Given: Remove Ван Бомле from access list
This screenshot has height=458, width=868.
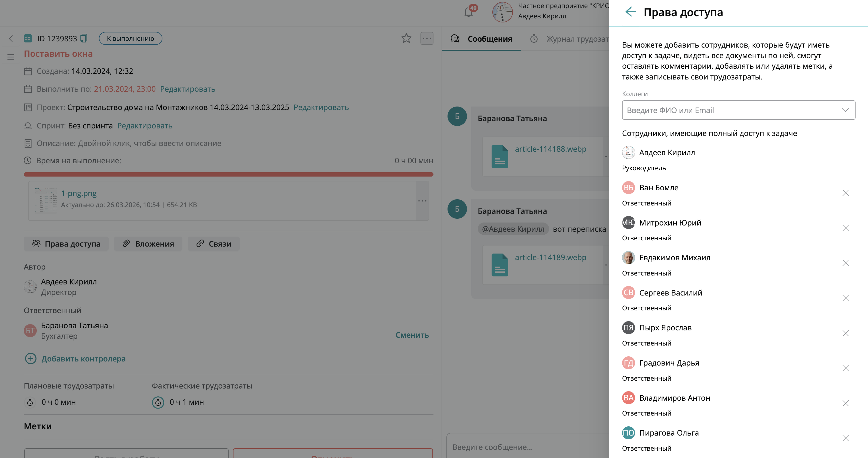Looking at the screenshot, I should coord(845,193).
